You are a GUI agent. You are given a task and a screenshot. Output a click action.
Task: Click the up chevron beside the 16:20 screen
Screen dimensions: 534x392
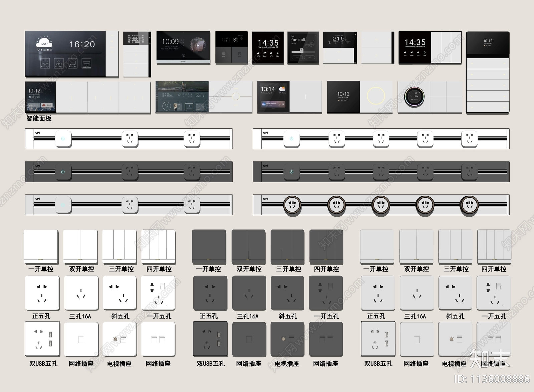112,35
